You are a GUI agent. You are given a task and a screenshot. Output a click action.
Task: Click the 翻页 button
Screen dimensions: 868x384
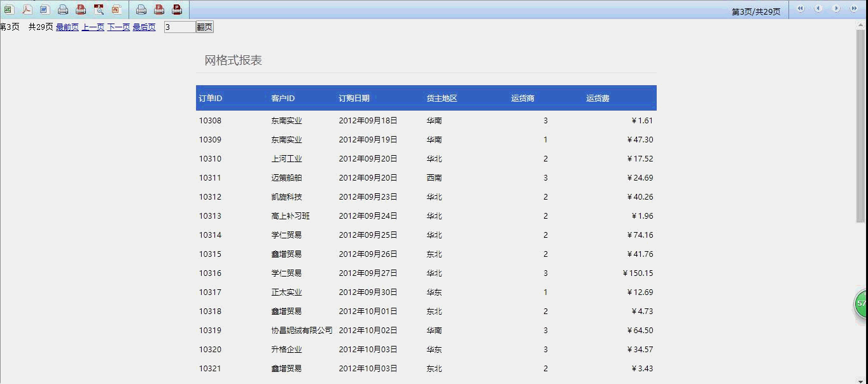tap(204, 27)
